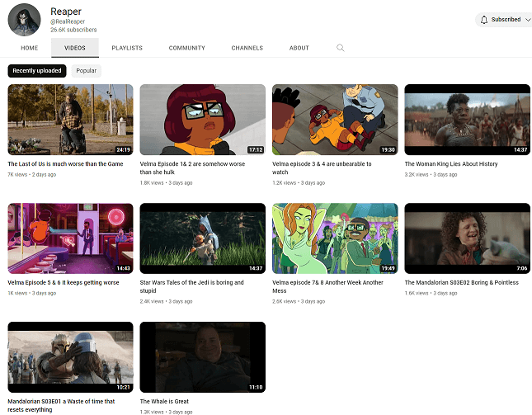The height and width of the screenshot is (415, 532).
Task: Click the 19:49 duration badge
Action: click(388, 268)
